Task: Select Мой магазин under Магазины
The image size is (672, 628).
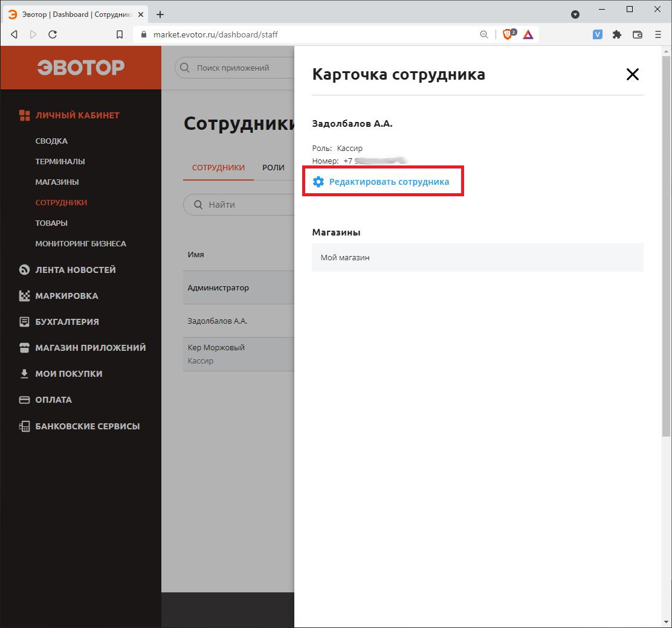Action: coord(344,257)
